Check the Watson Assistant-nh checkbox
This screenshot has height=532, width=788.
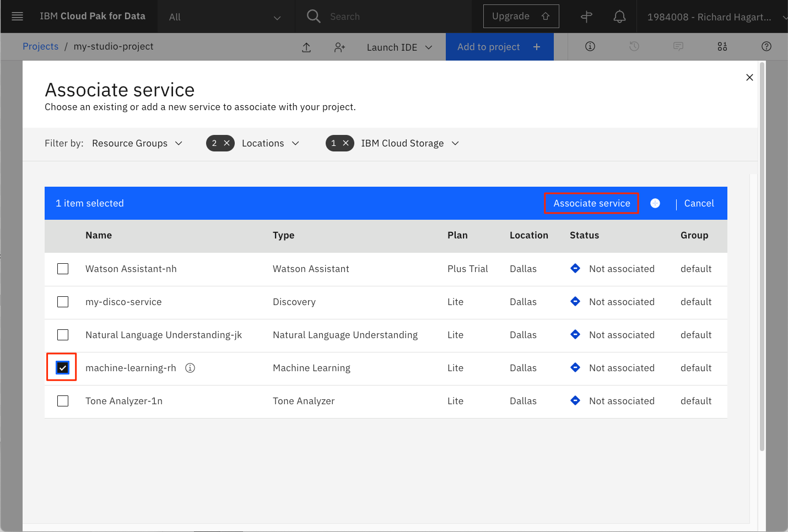click(x=63, y=269)
